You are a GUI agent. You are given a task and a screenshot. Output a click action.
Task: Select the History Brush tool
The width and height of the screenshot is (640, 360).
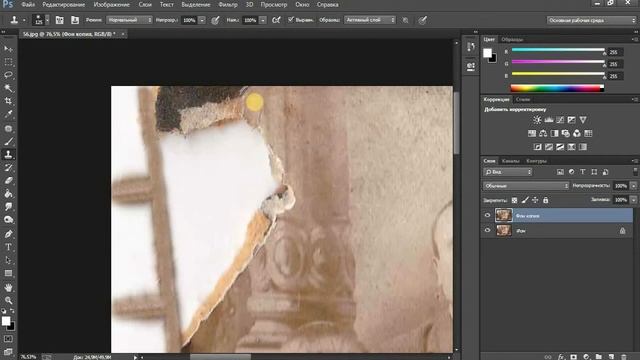(8, 168)
